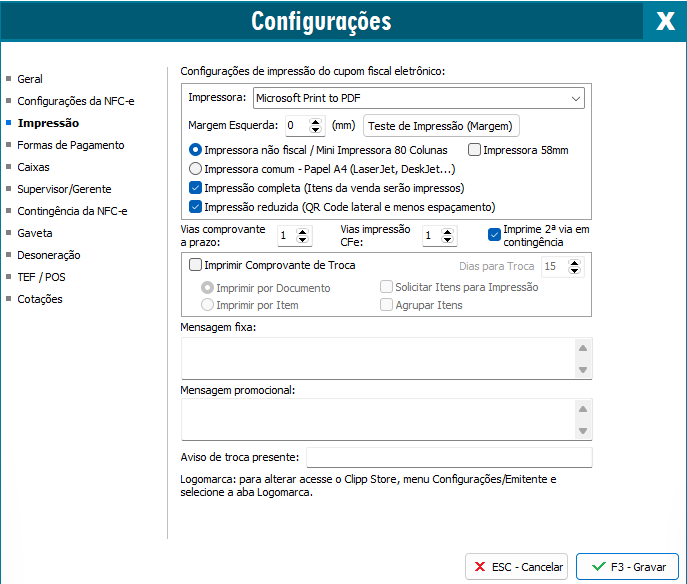This screenshot has width=687, height=584.
Task: Uncheck Impressão completa checkbox
Action: pos(196,188)
